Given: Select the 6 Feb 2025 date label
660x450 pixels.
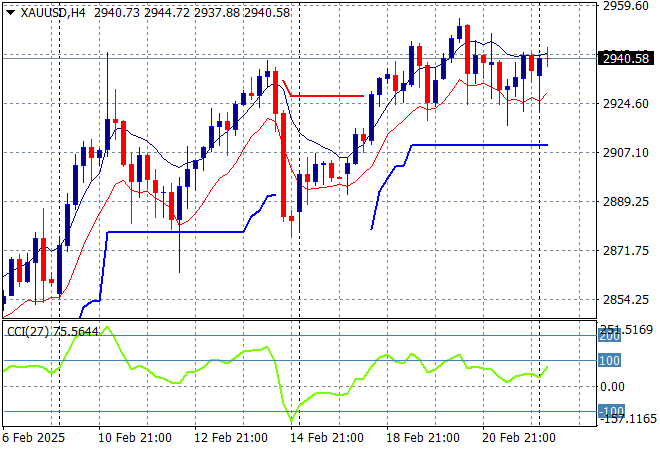Looking at the screenshot, I should [x=34, y=438].
